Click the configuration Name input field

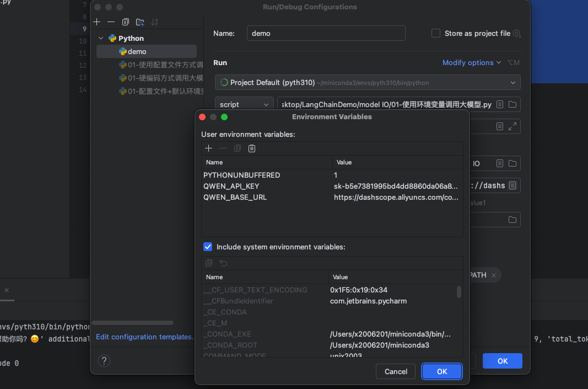[326, 33]
